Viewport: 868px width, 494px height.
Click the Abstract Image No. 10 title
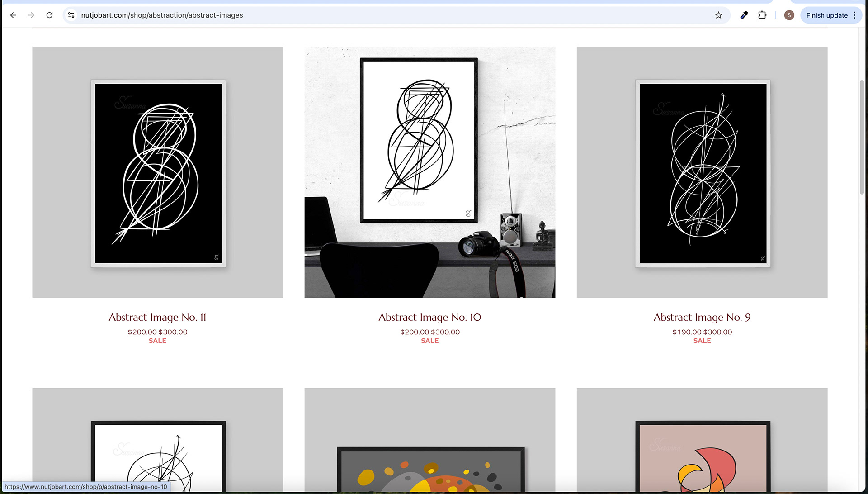(430, 318)
